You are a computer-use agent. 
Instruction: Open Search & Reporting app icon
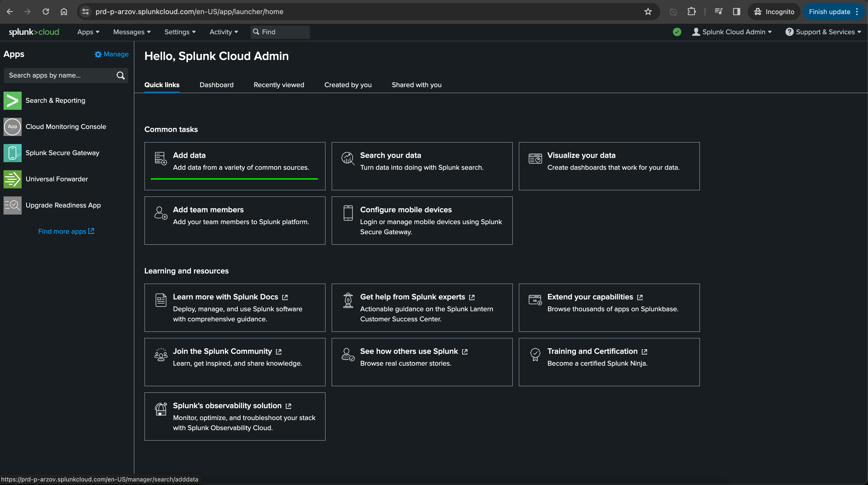pos(13,100)
